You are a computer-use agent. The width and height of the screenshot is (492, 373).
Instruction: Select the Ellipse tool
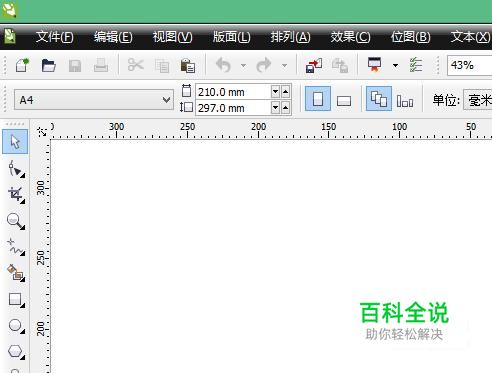[16, 326]
